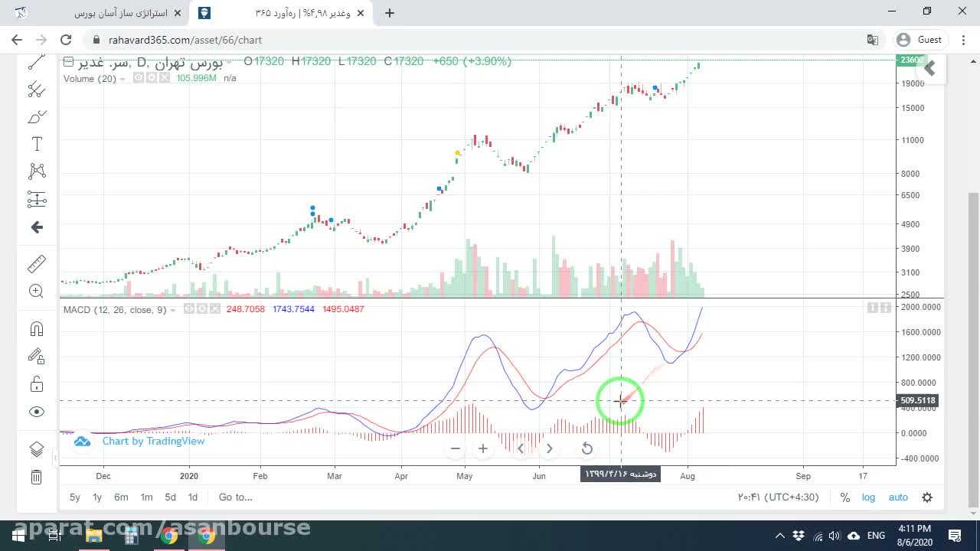Open chart settings gear at bottom right

point(927,497)
